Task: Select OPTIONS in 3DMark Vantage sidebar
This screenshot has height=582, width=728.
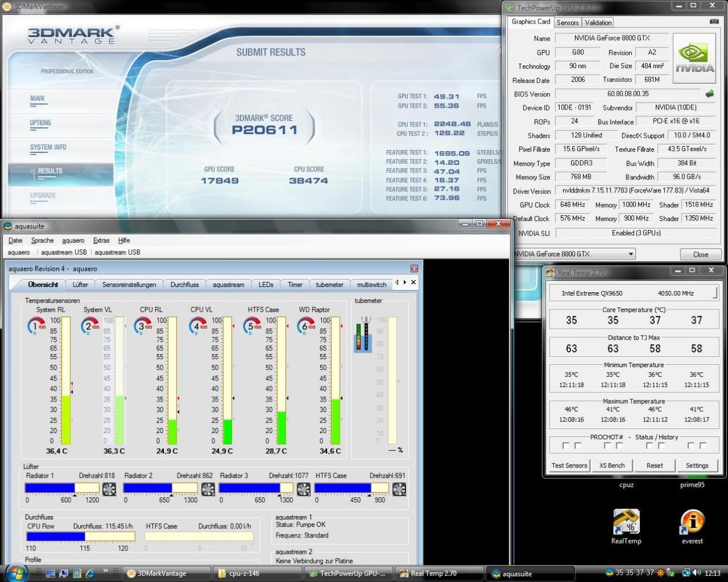Action: 40,123
